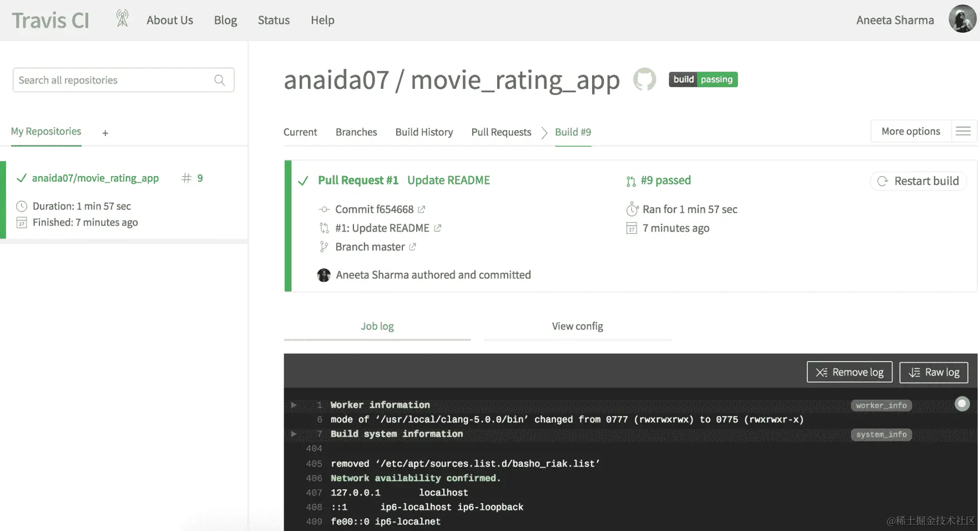Open the GitHub repository icon
Screen dimensions: 980x531
[x=644, y=79]
